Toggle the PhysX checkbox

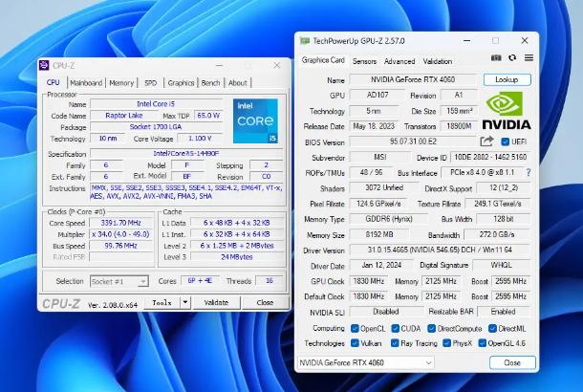point(447,343)
